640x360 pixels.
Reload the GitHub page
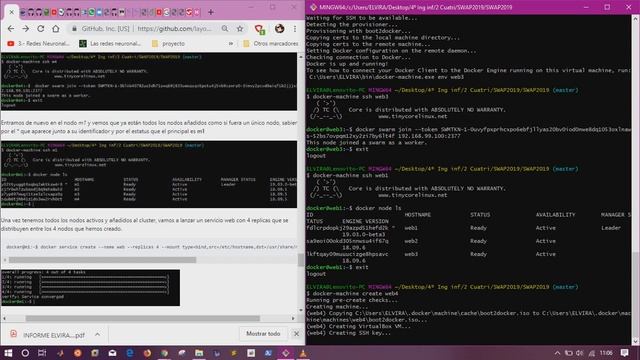point(40,29)
